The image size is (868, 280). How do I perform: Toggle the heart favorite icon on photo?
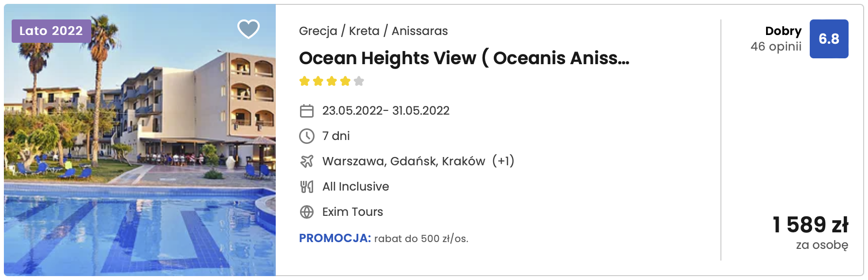click(249, 29)
